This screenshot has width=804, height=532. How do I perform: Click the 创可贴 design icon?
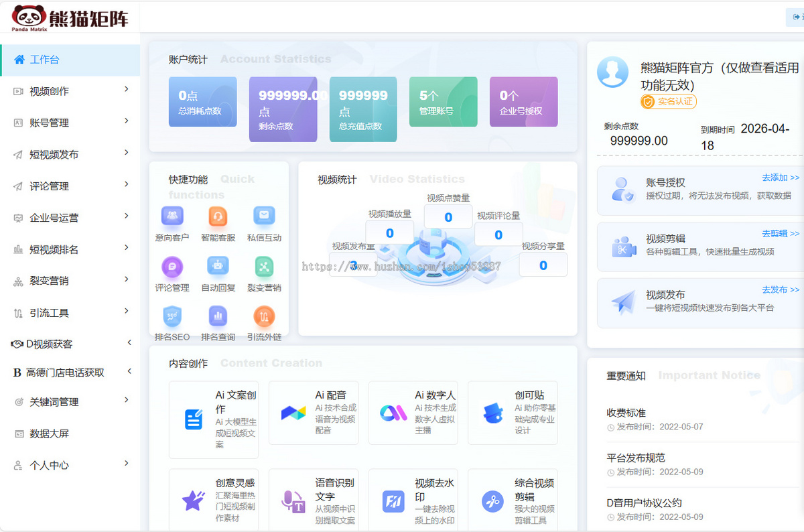[493, 413]
